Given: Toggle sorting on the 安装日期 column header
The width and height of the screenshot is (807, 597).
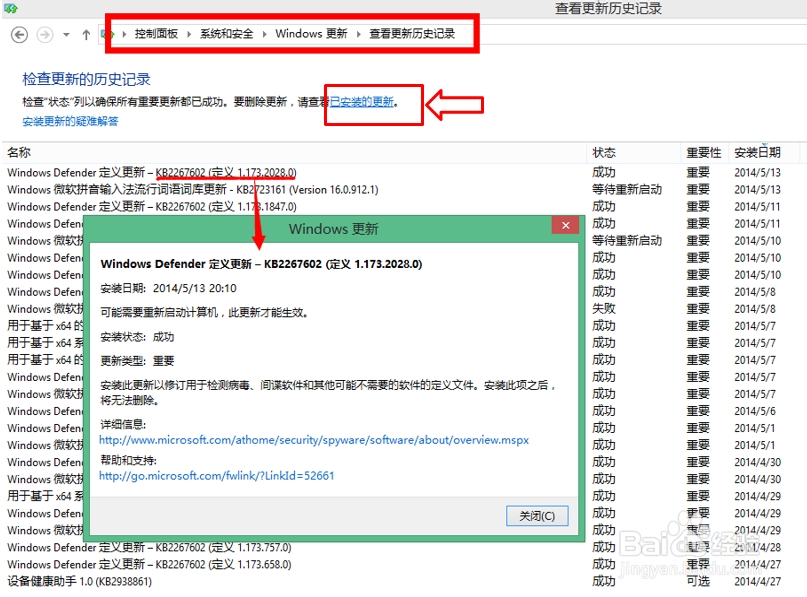Looking at the screenshot, I should click(759, 152).
